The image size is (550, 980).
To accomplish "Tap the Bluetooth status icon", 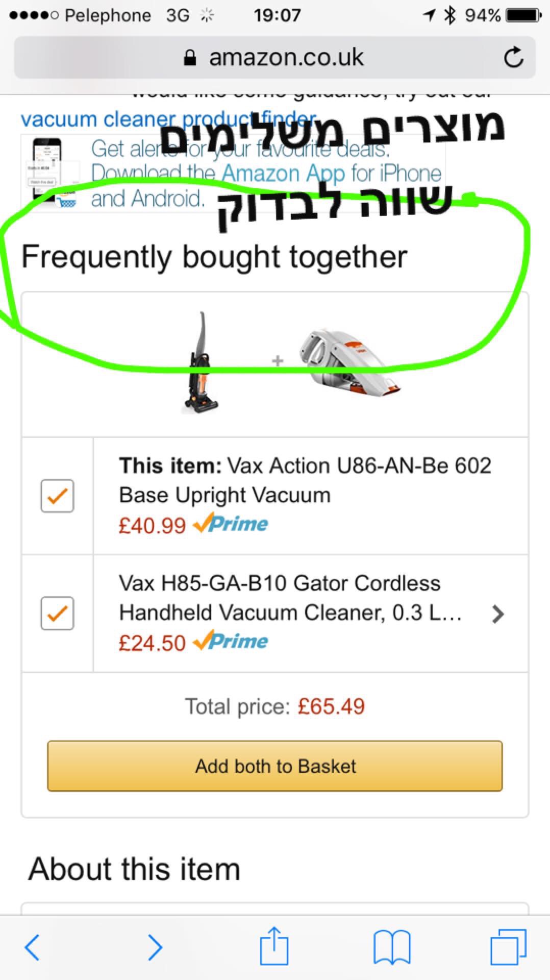I will point(449,15).
